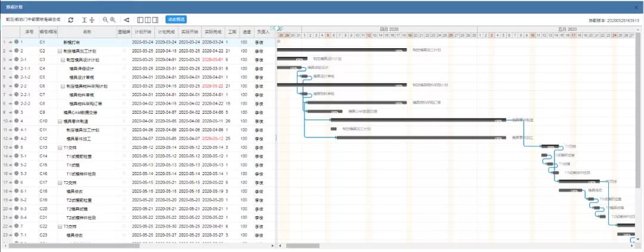The height and width of the screenshot is (252, 644).
Task: Click the progress bar of task C10
Action: [418, 120]
